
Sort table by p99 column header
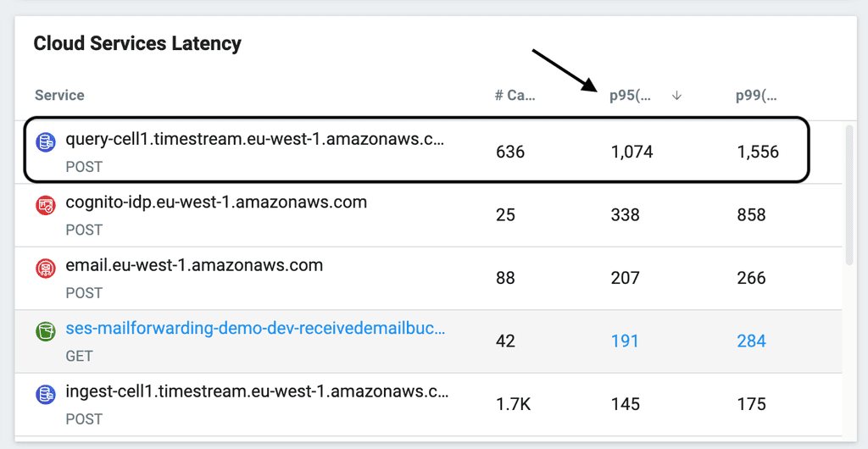pos(756,96)
